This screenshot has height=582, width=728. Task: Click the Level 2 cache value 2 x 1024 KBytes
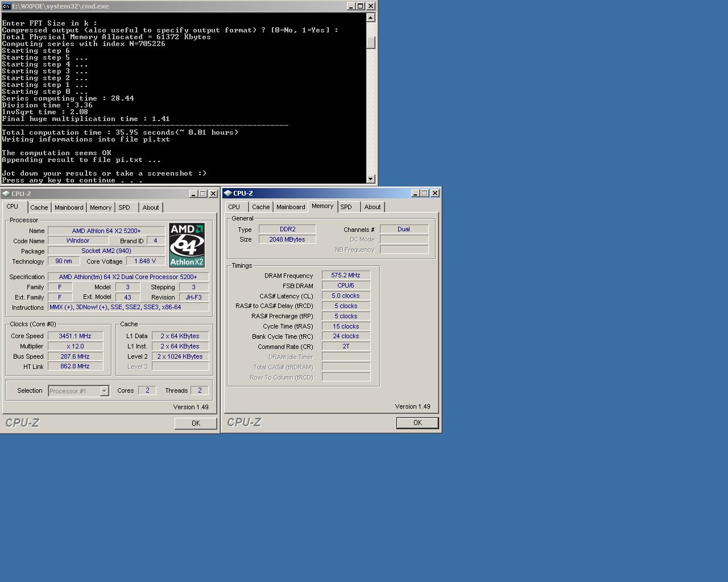(180, 356)
